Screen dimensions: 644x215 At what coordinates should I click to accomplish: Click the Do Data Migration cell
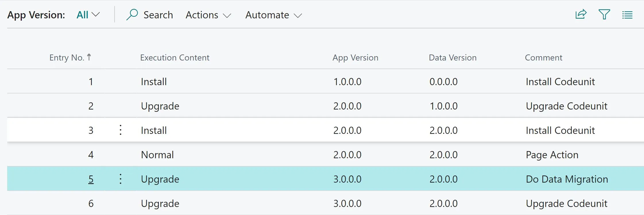tap(567, 179)
